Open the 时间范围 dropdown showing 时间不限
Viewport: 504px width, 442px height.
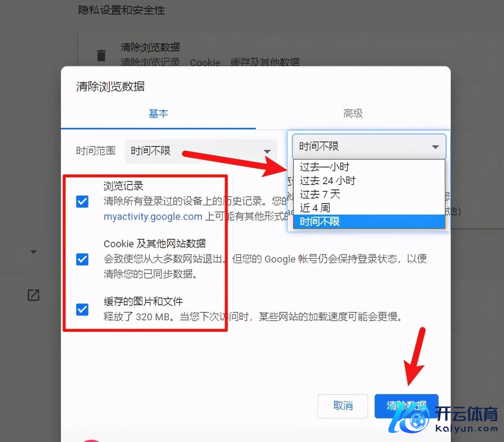coord(201,151)
